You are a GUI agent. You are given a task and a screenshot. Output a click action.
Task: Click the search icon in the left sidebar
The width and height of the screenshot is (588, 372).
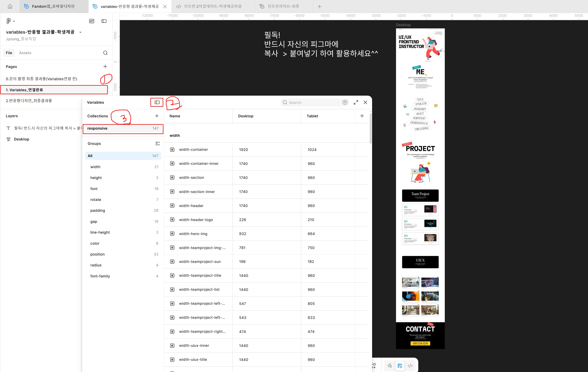(105, 53)
